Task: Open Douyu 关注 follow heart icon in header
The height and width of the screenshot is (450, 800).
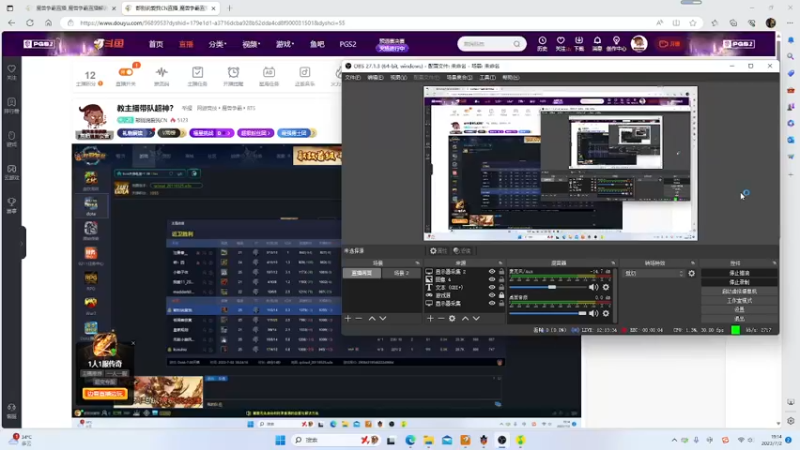Action: 561,44
